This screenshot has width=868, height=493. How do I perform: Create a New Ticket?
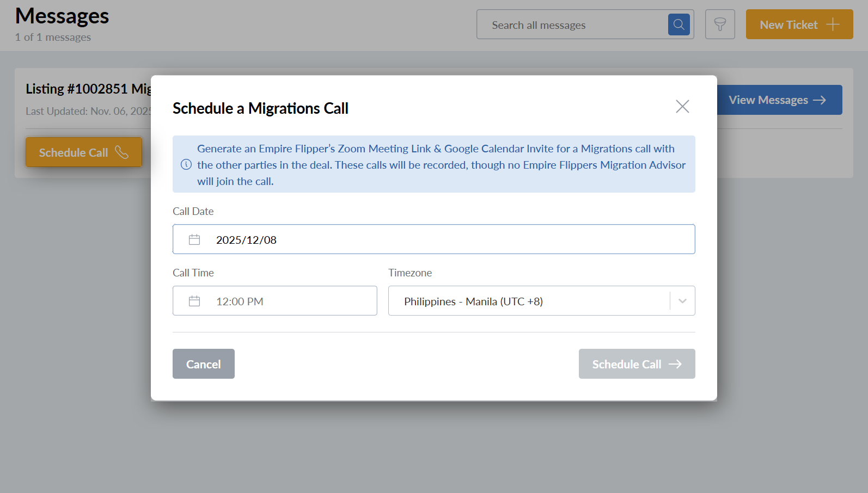click(788, 24)
